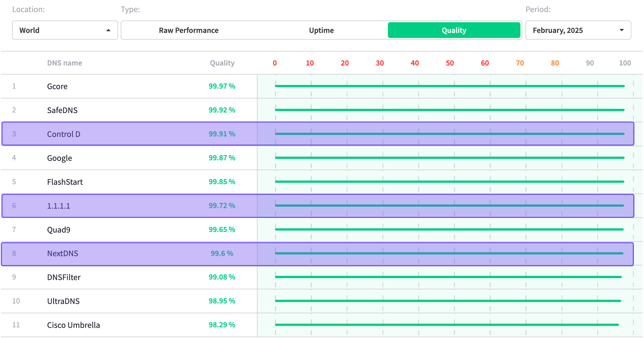Click the 0 scale label
This screenshot has height=338, width=644.
click(x=275, y=63)
